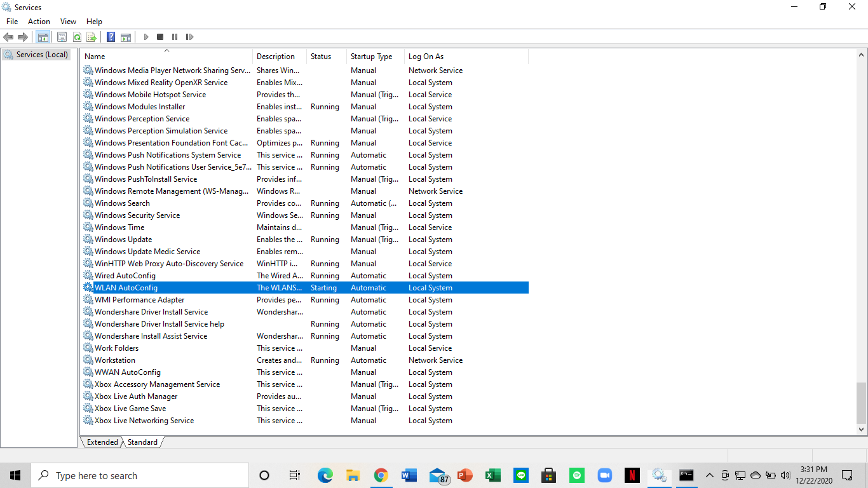Open Command Prompt from taskbar

coord(686,475)
